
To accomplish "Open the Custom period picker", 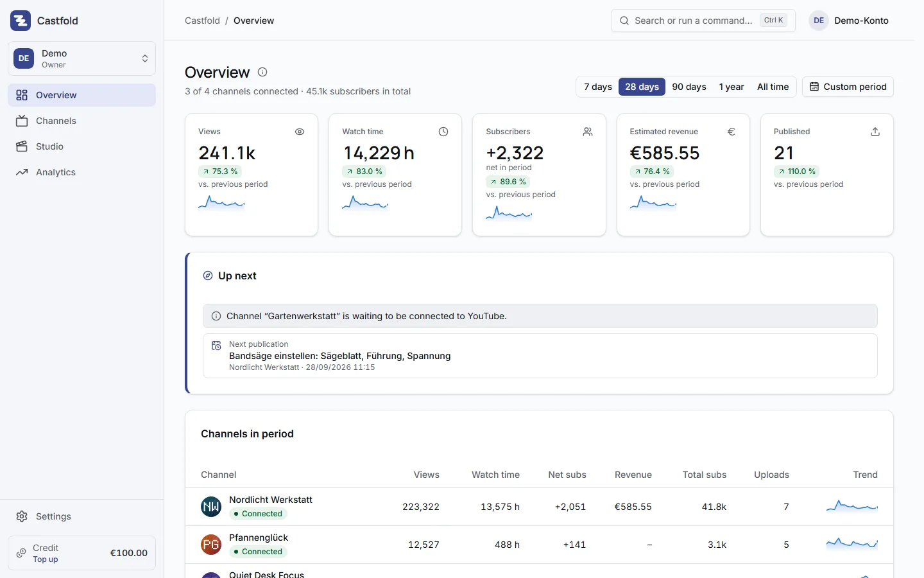I will click(848, 87).
